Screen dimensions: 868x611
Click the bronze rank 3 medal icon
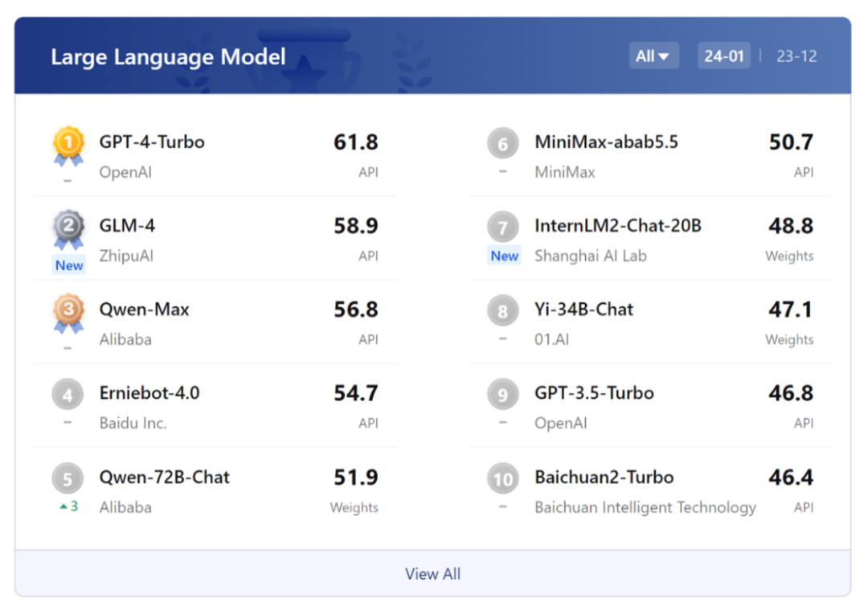(68, 312)
